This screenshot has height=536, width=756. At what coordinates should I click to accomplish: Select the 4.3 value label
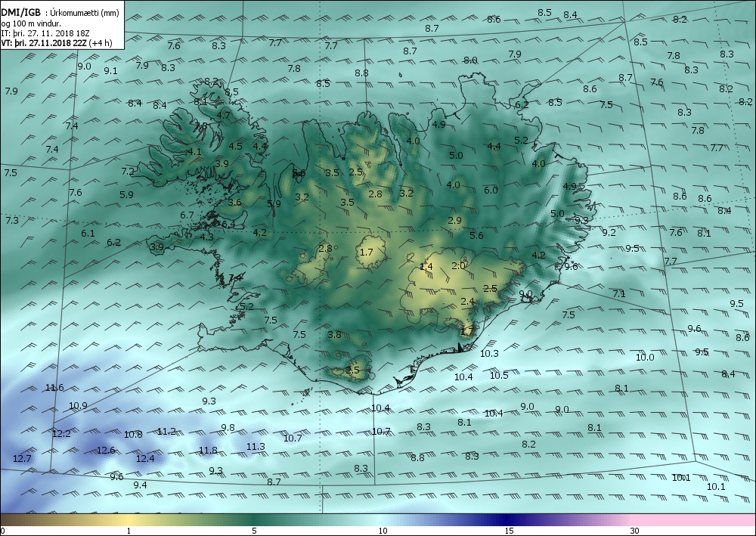point(207,237)
